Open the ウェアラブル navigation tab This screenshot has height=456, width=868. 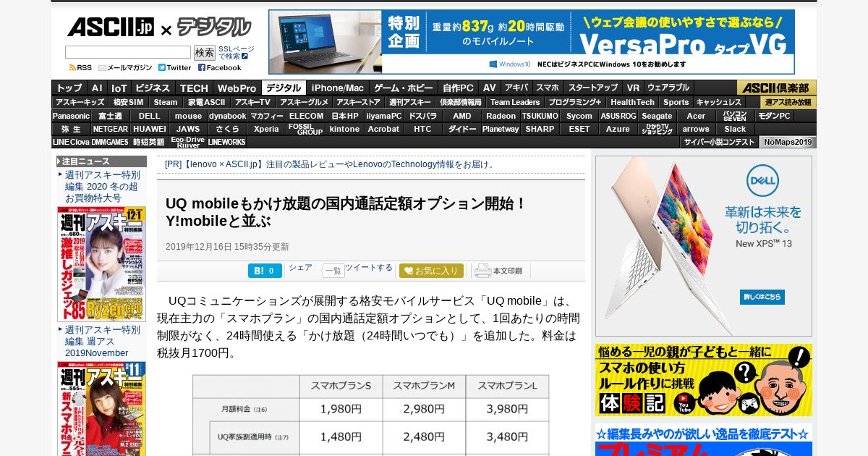(668, 88)
